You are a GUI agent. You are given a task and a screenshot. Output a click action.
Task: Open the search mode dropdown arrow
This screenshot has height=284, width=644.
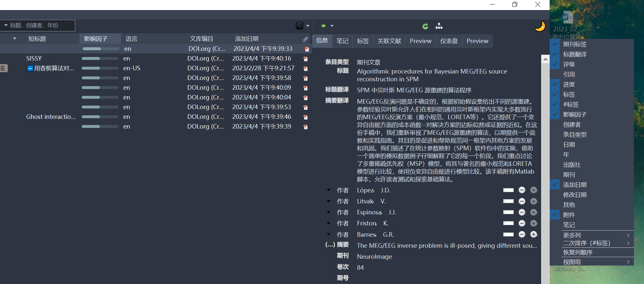tap(6, 25)
